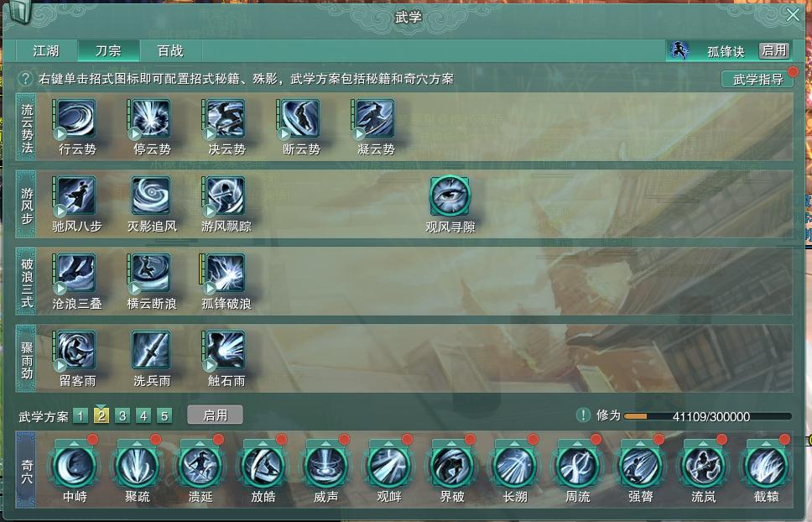The width and height of the screenshot is (812, 522).
Task: Select the 断云势 skill icon
Action: [299, 119]
